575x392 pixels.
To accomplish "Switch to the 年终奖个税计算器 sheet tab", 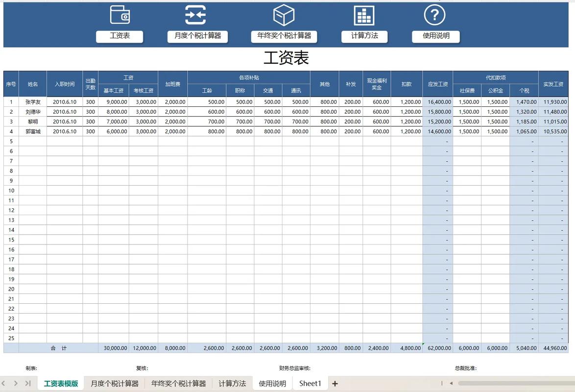I will [179, 384].
